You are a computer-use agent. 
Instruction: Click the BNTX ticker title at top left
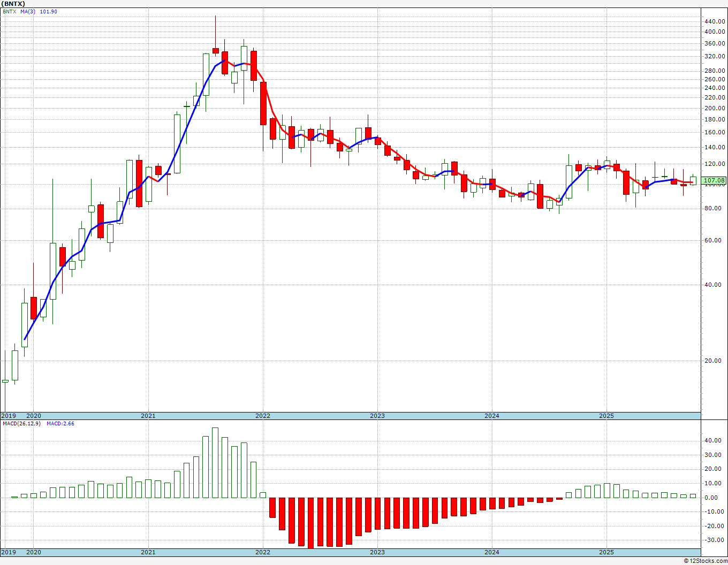(13, 4)
